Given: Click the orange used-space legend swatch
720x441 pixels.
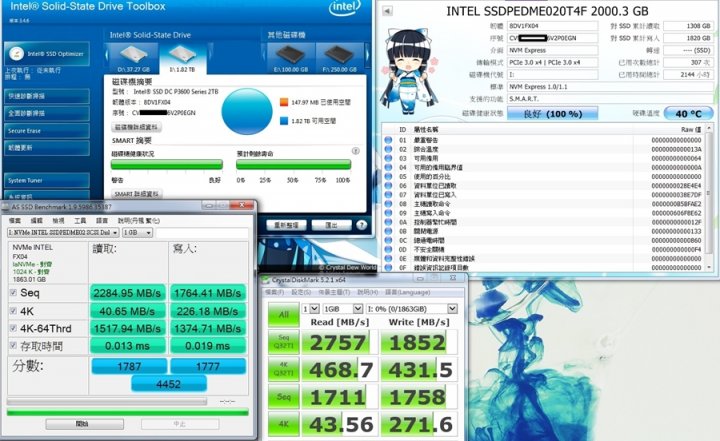Looking at the screenshot, I should pyautogui.click(x=284, y=102).
